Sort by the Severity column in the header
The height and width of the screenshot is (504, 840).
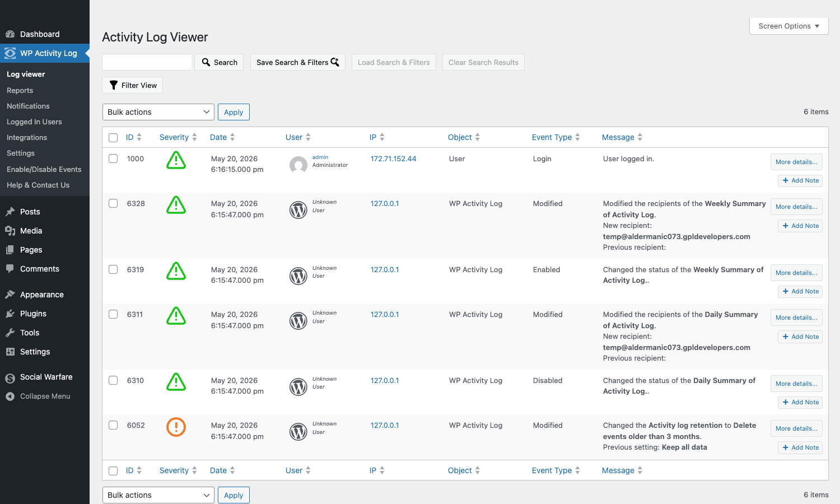[x=178, y=137]
